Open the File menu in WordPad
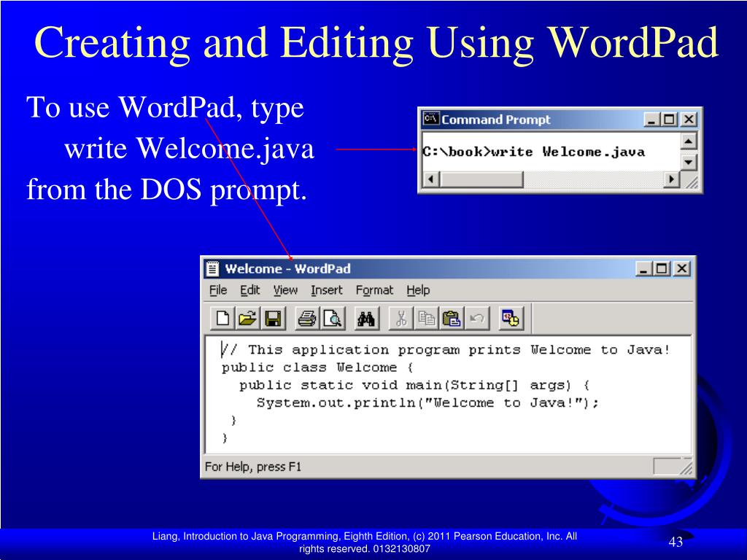747x560 pixels. coord(218,290)
